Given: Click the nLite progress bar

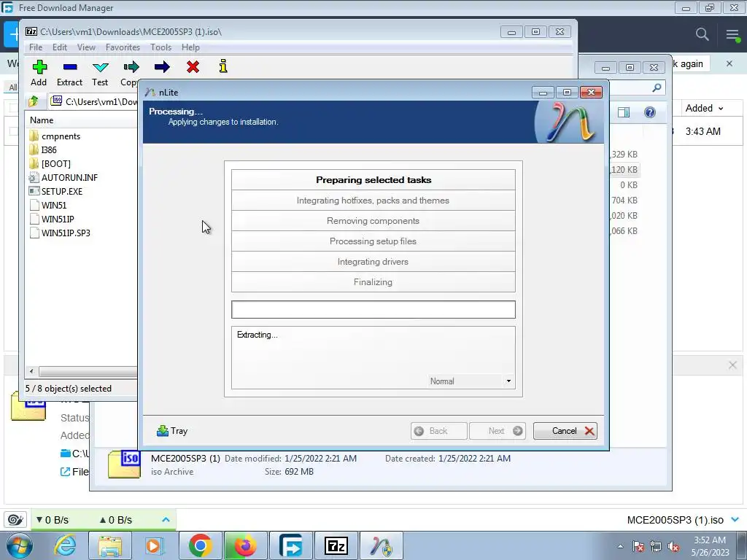Looking at the screenshot, I should click(x=373, y=309).
